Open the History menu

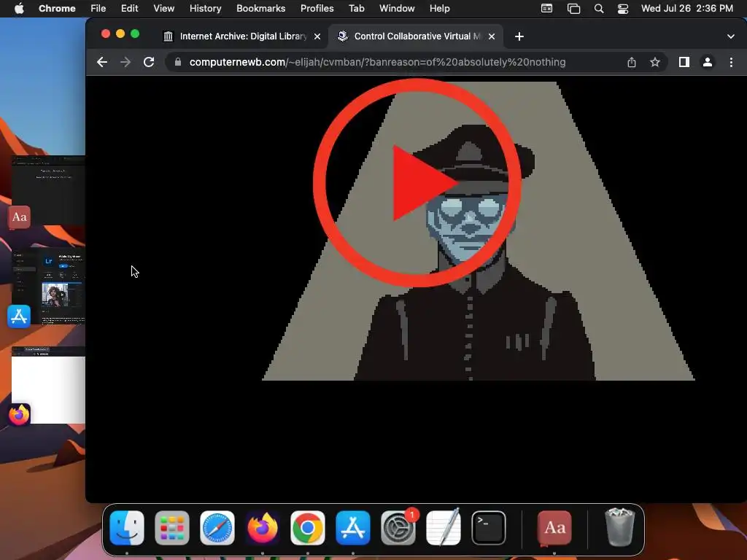205,9
